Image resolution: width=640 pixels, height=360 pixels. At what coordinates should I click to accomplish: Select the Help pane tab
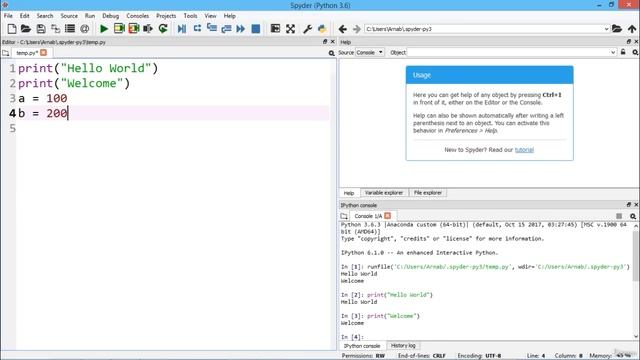tap(349, 193)
